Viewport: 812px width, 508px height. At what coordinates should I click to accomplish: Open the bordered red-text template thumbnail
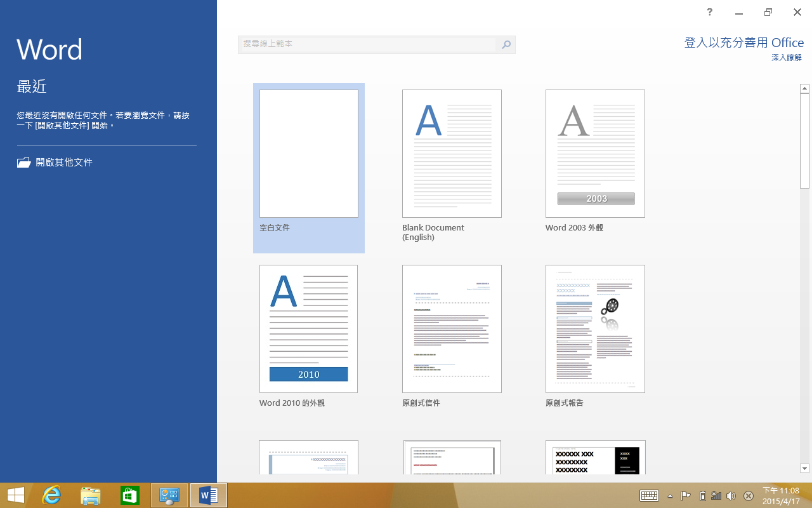tap(452, 457)
